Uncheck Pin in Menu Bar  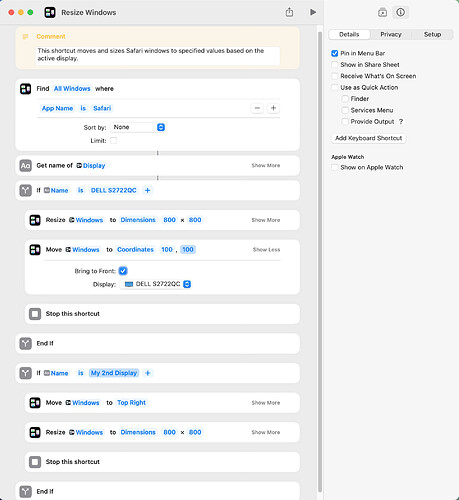pos(335,53)
